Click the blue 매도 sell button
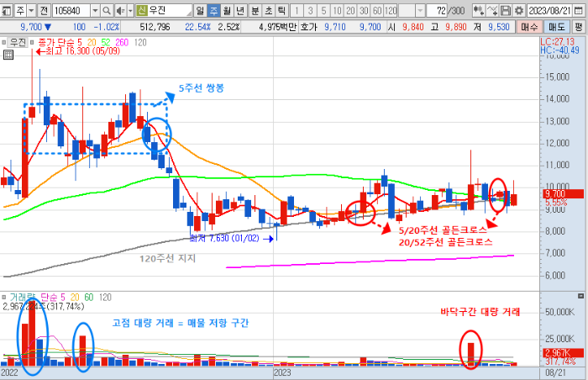Screen dimensions: 588x380 (x=556, y=27)
